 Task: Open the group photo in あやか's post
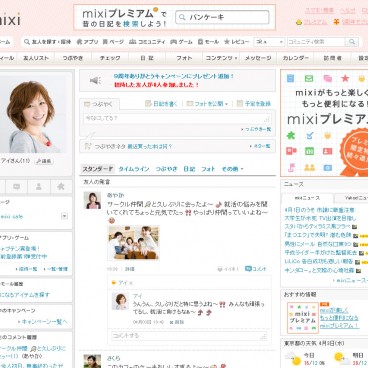point(133,243)
